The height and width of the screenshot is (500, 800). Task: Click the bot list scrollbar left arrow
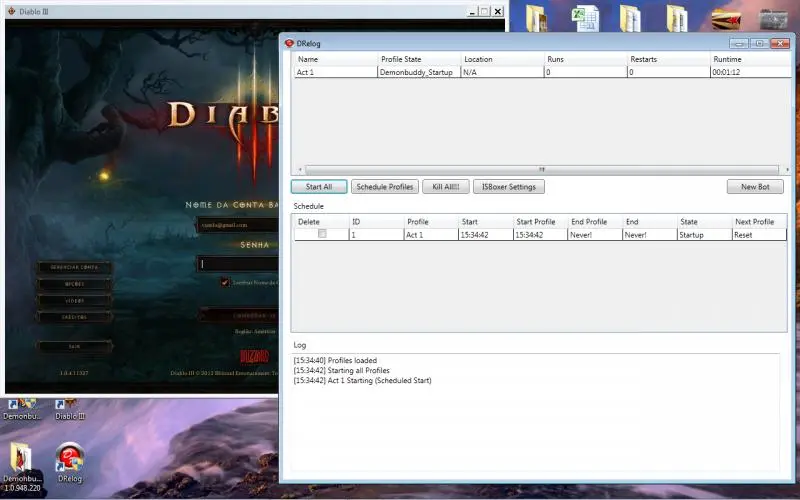tap(299, 169)
